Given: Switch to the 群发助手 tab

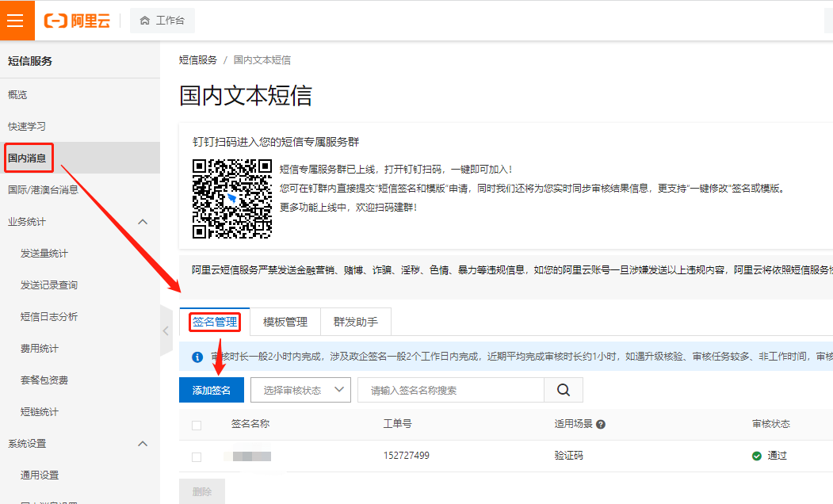Looking at the screenshot, I should [x=355, y=323].
